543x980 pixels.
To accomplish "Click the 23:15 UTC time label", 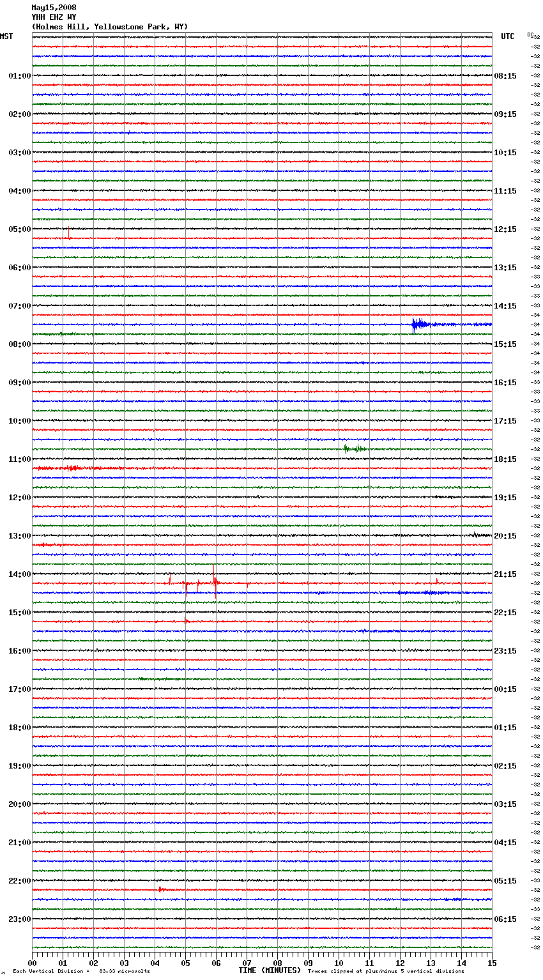I will [x=505, y=651].
